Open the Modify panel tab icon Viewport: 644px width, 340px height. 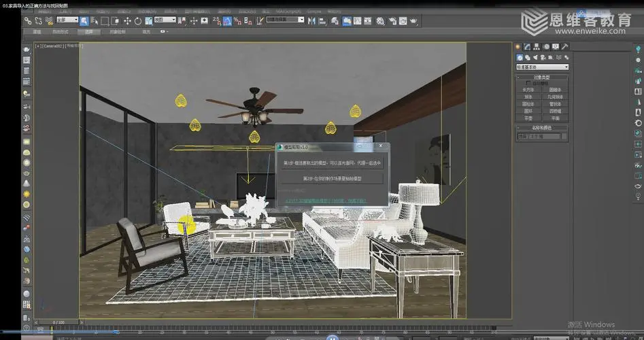click(527, 47)
